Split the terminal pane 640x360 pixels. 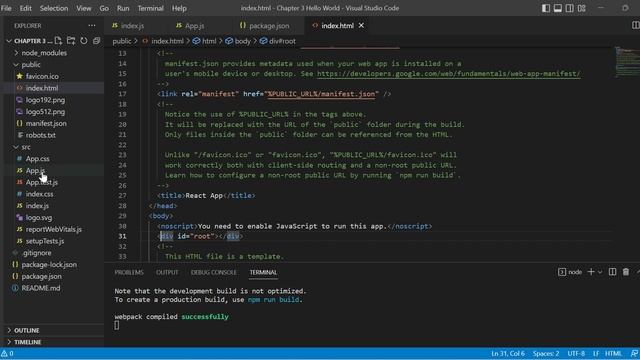tap(612, 272)
